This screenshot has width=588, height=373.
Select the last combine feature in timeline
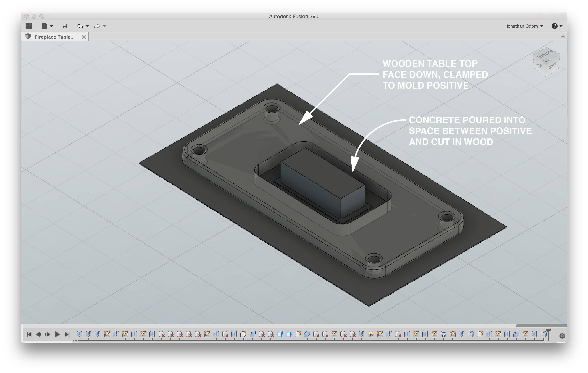click(x=516, y=334)
